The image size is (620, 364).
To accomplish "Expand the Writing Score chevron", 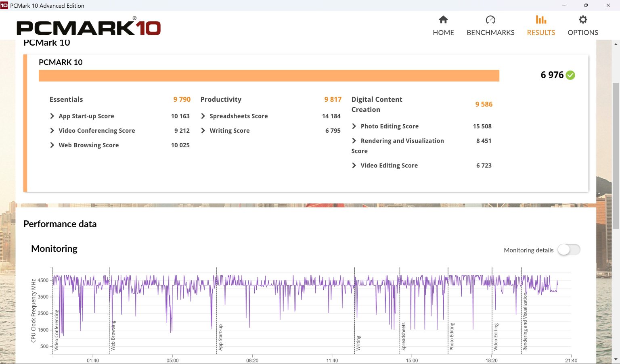I will click(x=203, y=131).
